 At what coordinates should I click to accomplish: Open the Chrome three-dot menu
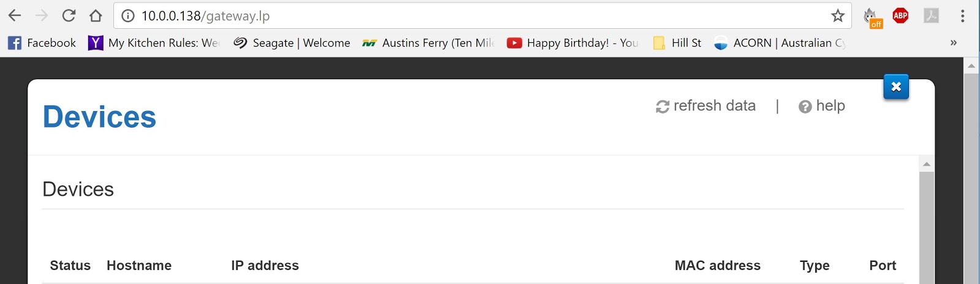[962, 16]
